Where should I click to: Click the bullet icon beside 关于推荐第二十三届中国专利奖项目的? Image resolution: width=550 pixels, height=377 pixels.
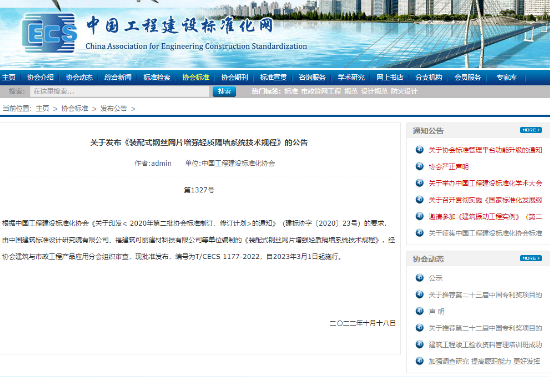coord(420,295)
